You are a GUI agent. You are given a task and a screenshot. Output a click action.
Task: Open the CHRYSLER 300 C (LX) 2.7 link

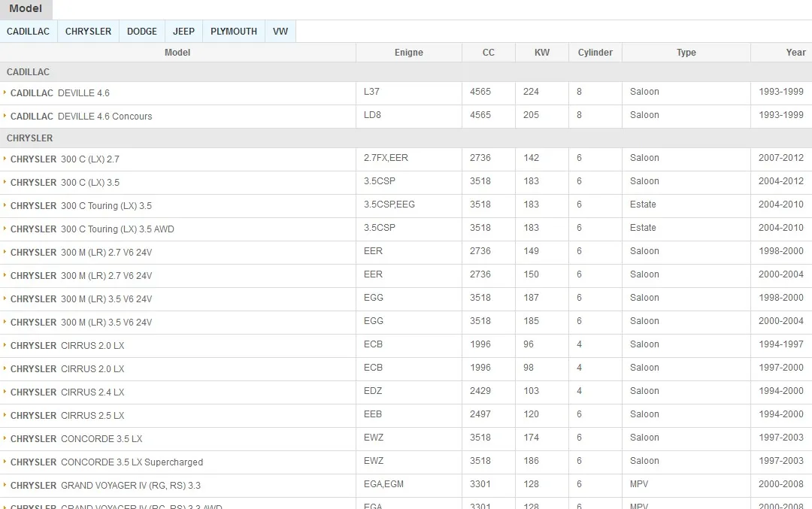(65, 159)
